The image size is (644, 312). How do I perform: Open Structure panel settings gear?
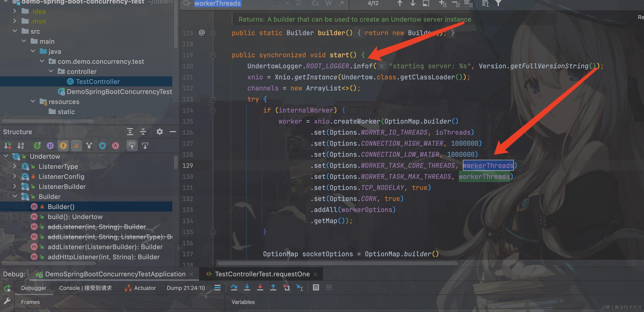[159, 132]
